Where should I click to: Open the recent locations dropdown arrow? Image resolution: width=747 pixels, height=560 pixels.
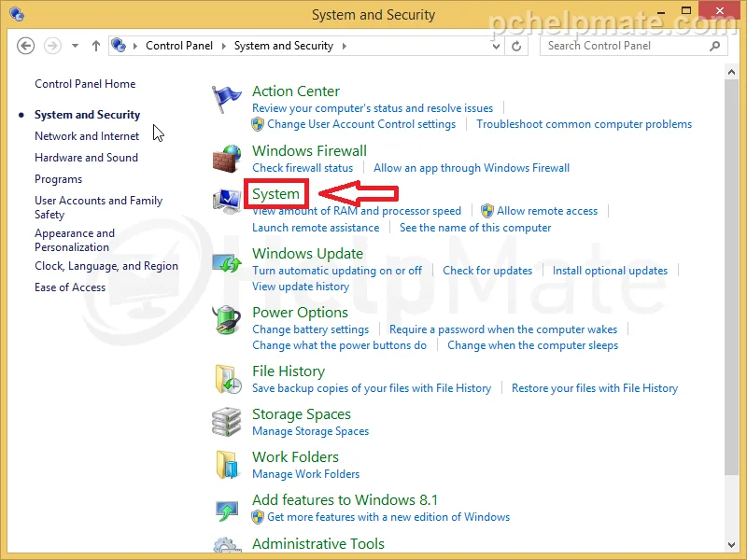pyautogui.click(x=75, y=46)
